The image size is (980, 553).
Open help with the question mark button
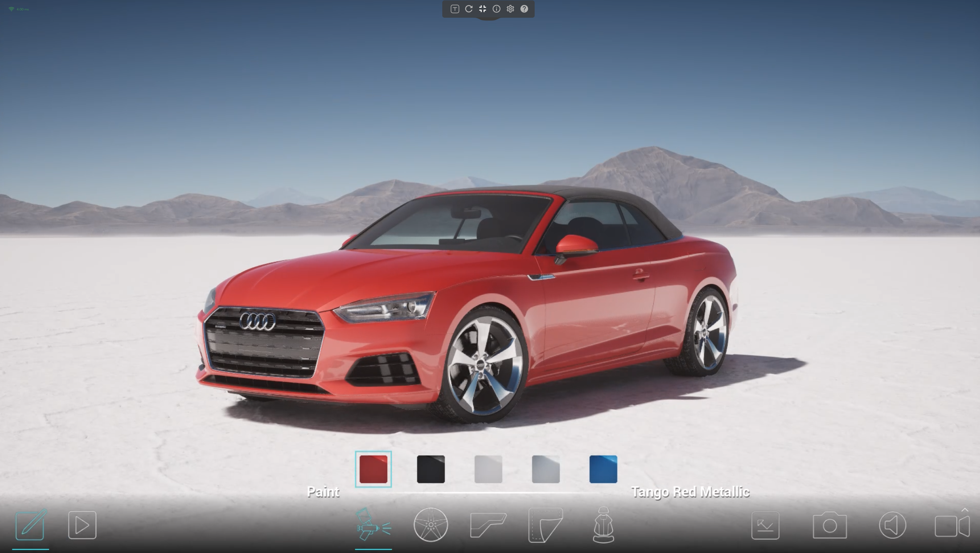[x=524, y=9]
